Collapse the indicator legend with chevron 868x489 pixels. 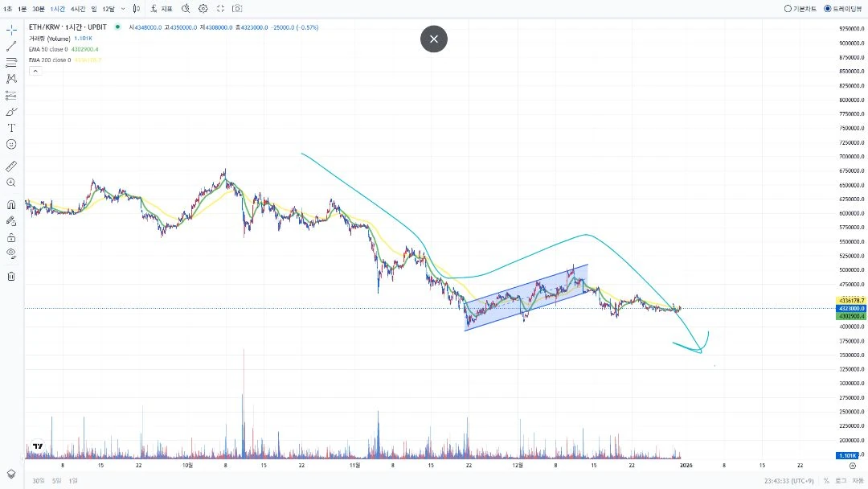click(x=35, y=71)
